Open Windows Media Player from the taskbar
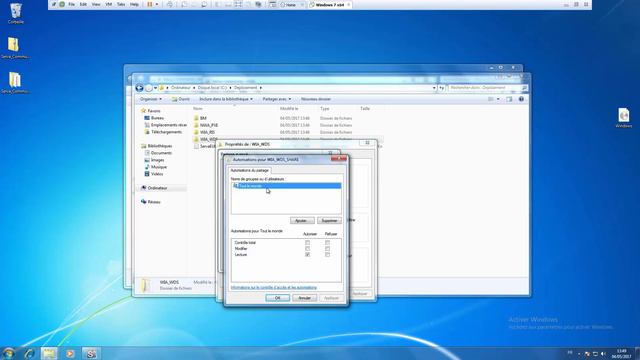This screenshot has width=640, height=360. tap(70, 353)
